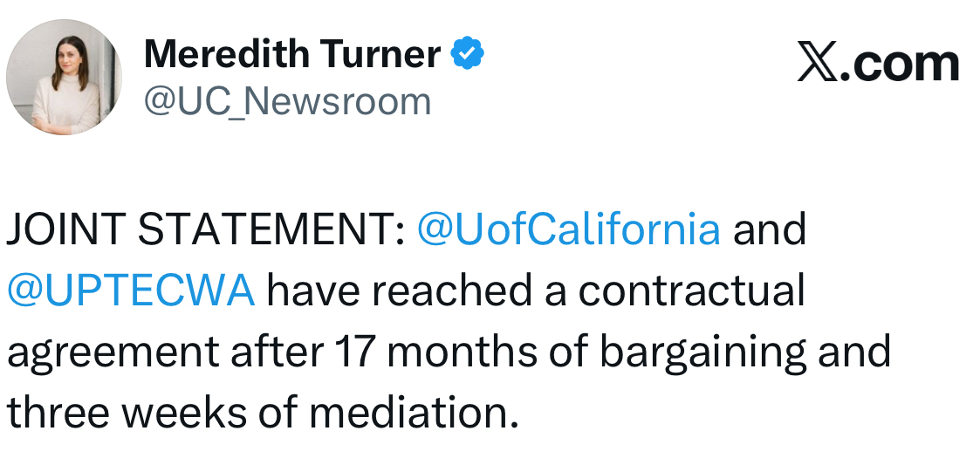Click the number "17" in the post
Screen dimensions: 980x465
(354, 352)
